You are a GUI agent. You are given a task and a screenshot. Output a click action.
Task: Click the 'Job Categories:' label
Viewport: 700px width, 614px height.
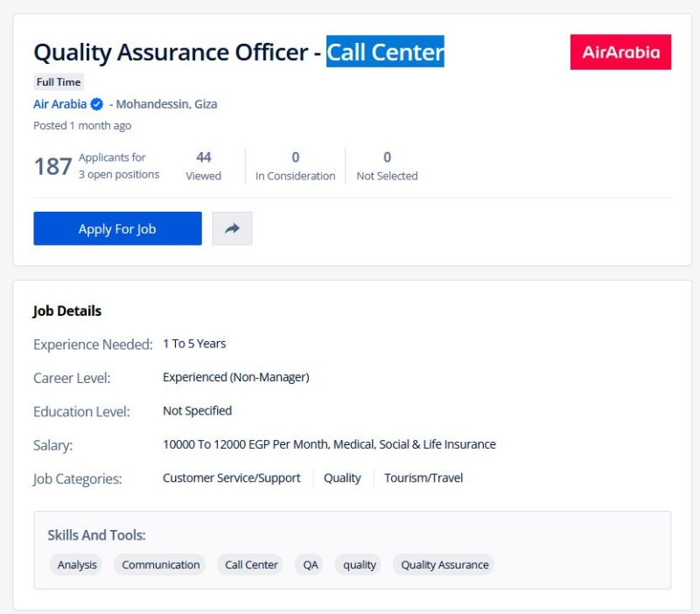[77, 478]
